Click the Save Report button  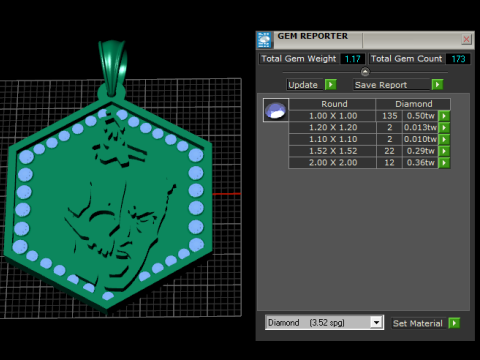tap(392, 85)
